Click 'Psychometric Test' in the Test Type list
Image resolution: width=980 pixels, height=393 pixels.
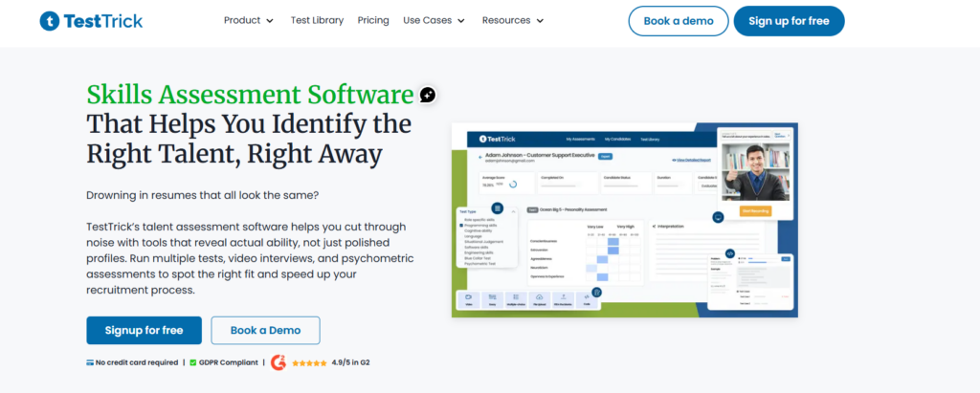pos(479,264)
